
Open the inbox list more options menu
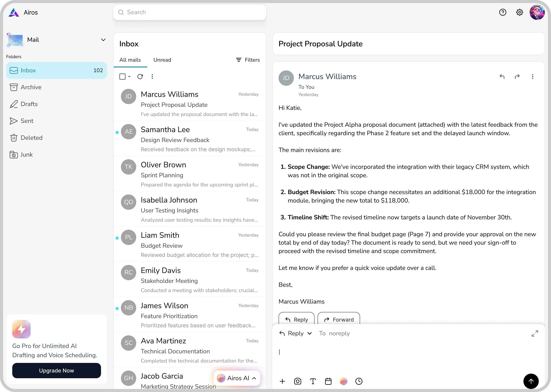point(152,77)
